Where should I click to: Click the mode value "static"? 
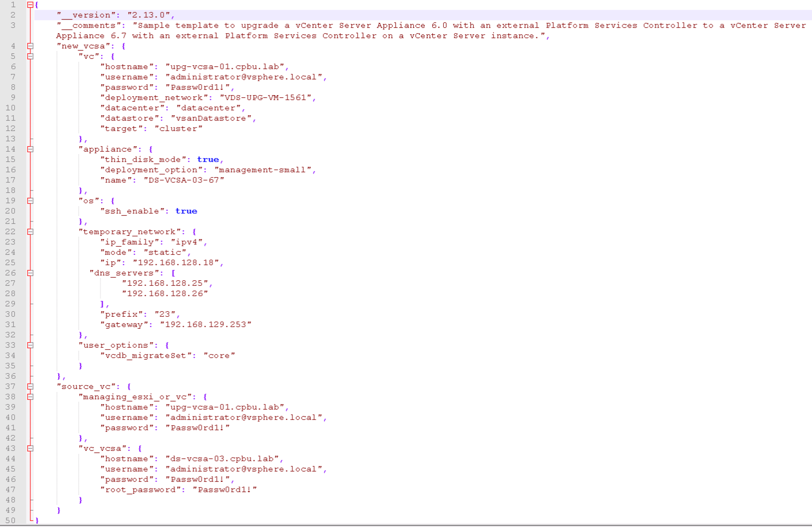165,253
